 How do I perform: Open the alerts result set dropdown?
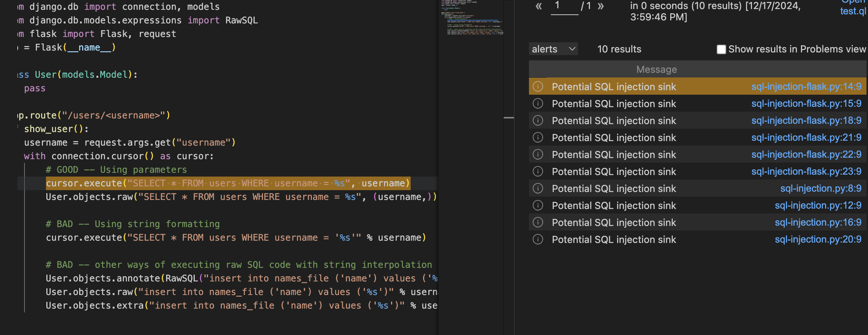[553, 49]
